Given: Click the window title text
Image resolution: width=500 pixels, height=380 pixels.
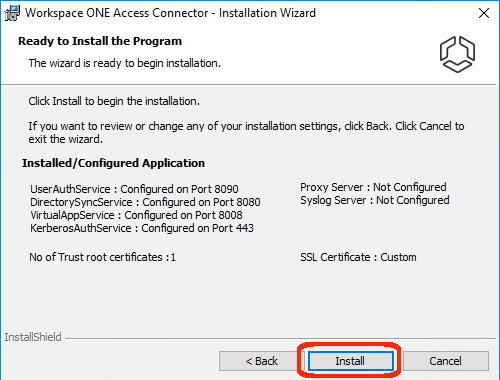Looking at the screenshot, I should tap(170, 13).
